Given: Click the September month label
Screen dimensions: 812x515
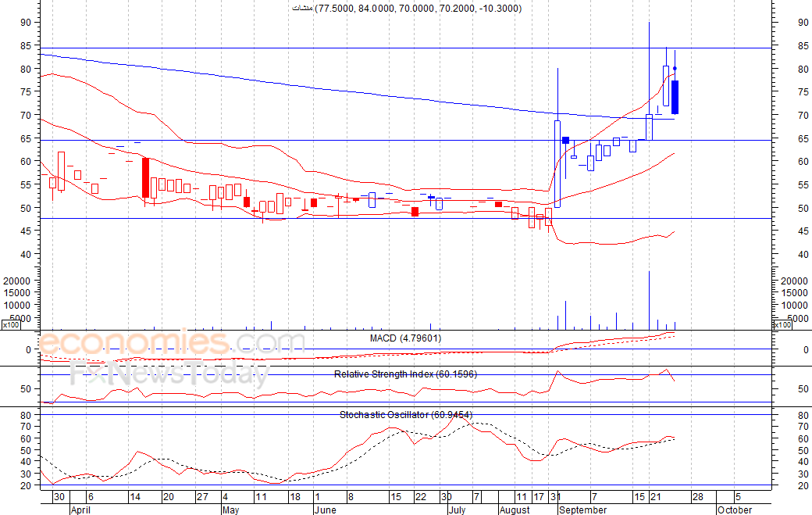Looking at the screenshot, I should click(582, 510).
